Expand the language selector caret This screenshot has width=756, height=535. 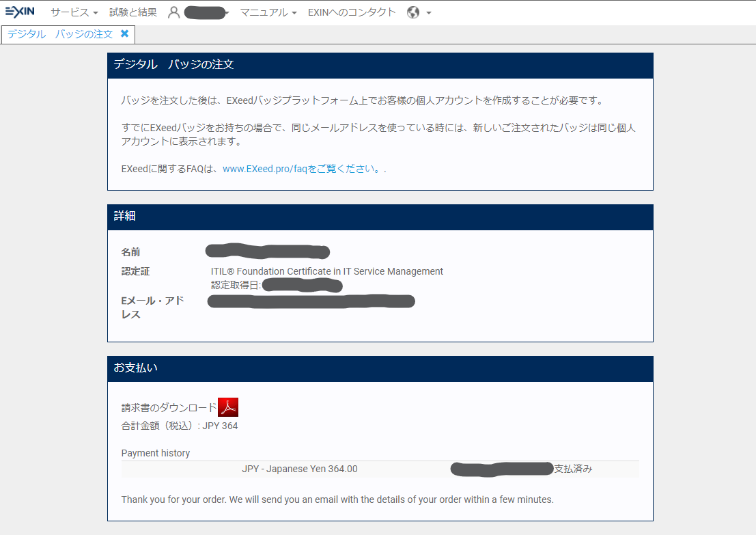point(429,13)
